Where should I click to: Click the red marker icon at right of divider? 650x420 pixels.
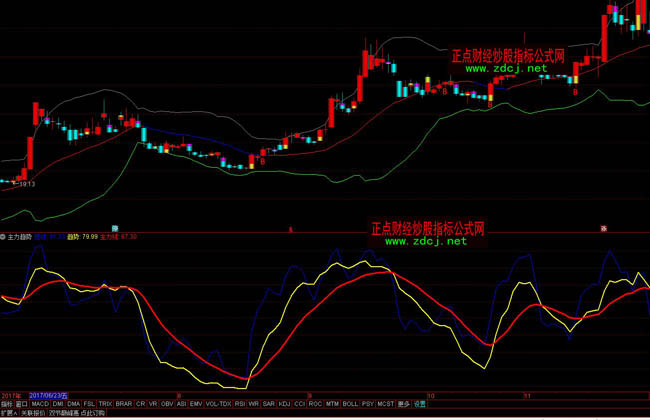(603, 229)
